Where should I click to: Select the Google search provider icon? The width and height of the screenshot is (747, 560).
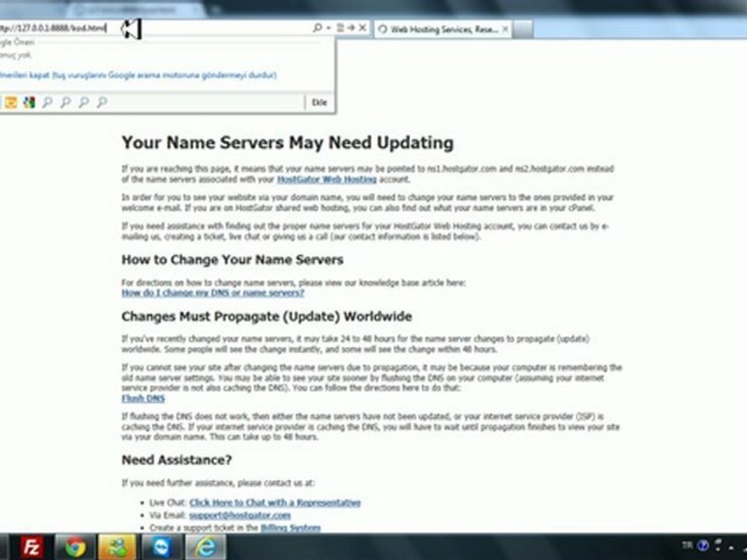[x=29, y=102]
